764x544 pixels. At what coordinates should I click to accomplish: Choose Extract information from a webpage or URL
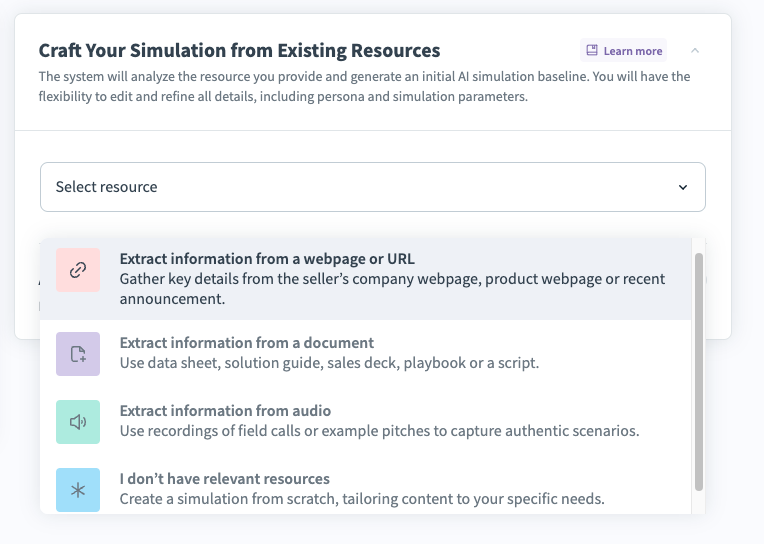pos(266,259)
